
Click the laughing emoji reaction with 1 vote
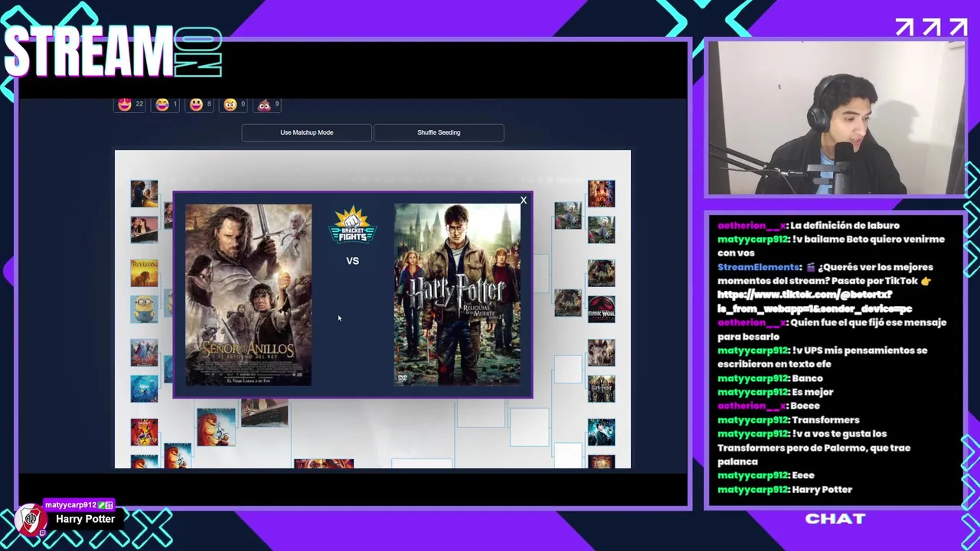(x=165, y=105)
